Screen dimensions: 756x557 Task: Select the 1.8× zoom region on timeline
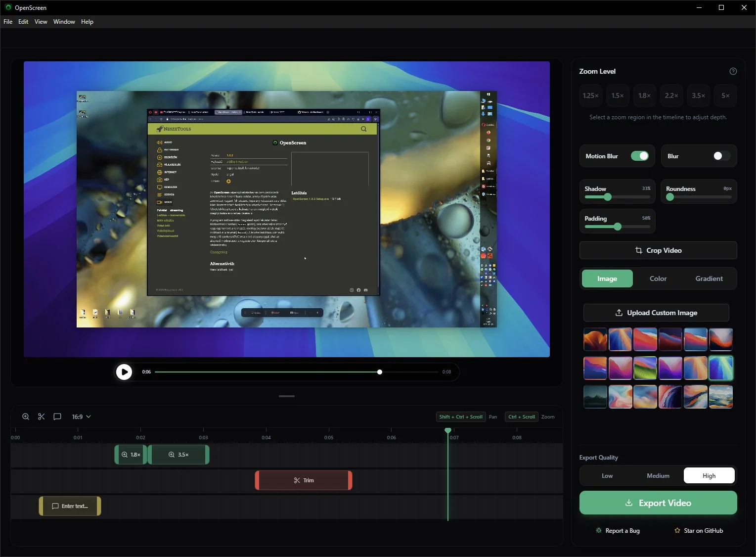pos(131,455)
